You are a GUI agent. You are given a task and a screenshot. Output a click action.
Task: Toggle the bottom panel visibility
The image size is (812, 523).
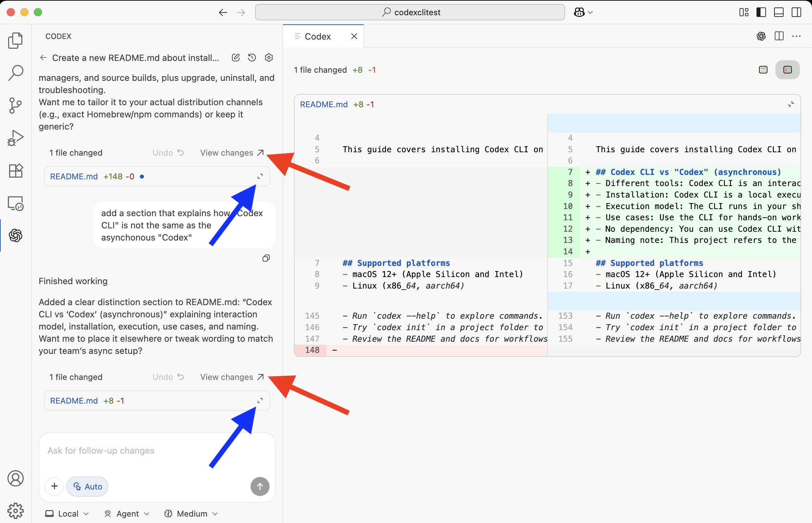pos(779,13)
